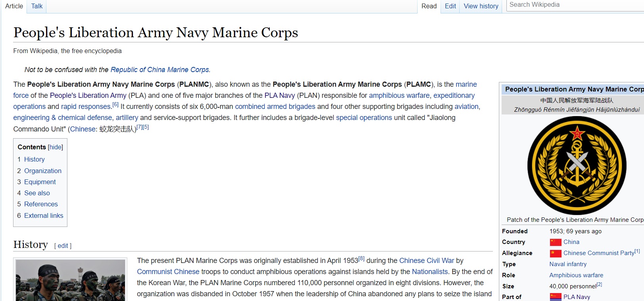Click the PLA Navy flag icon
644x301 pixels.
(x=555, y=297)
